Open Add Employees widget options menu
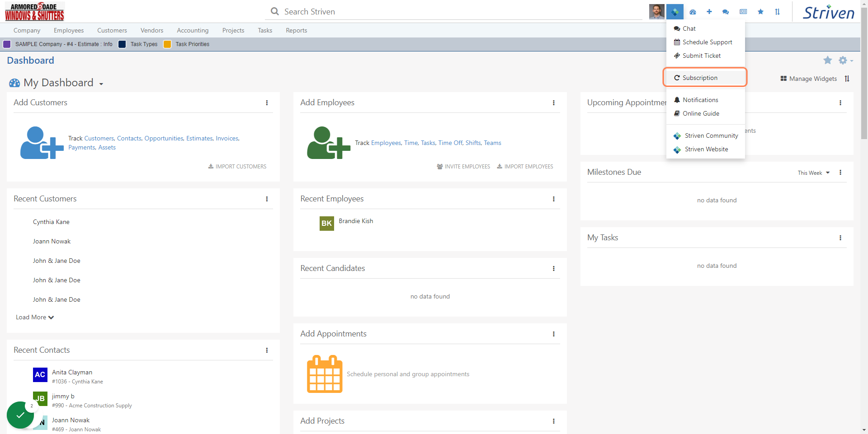The width and height of the screenshot is (868, 434). point(553,103)
